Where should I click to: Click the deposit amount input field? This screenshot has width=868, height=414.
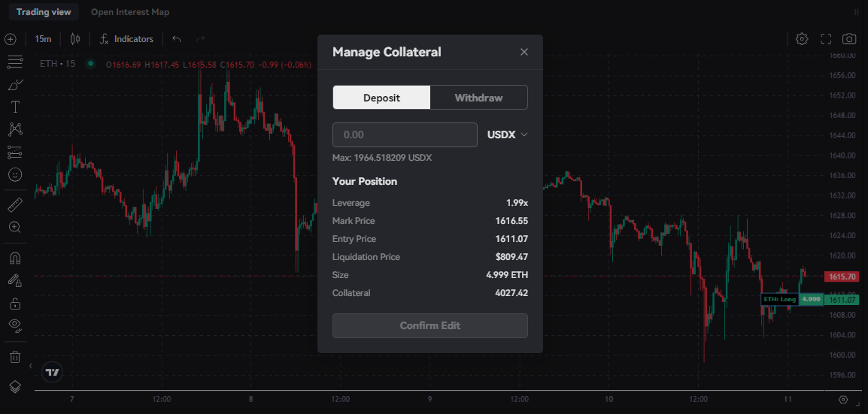405,134
